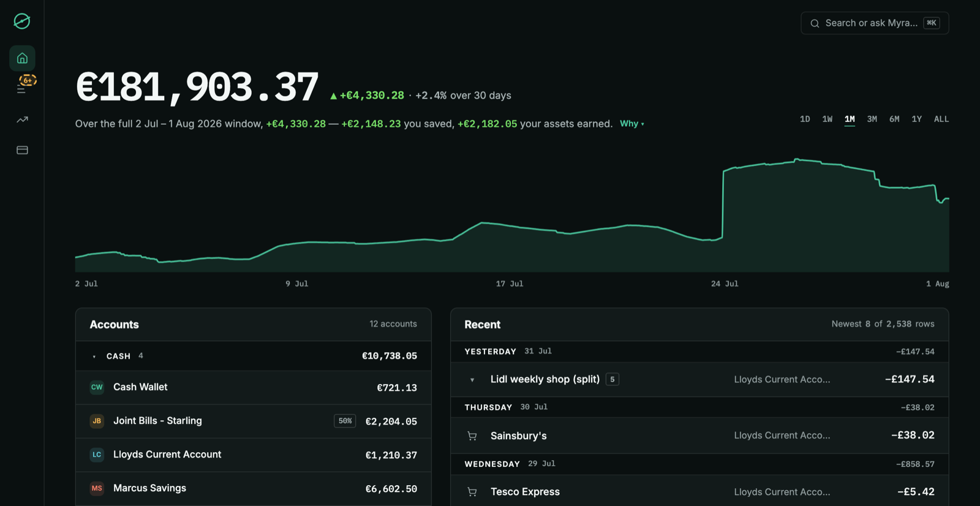Click the Sainsbury's amount −£38.02
The image size is (980, 506).
913,435
